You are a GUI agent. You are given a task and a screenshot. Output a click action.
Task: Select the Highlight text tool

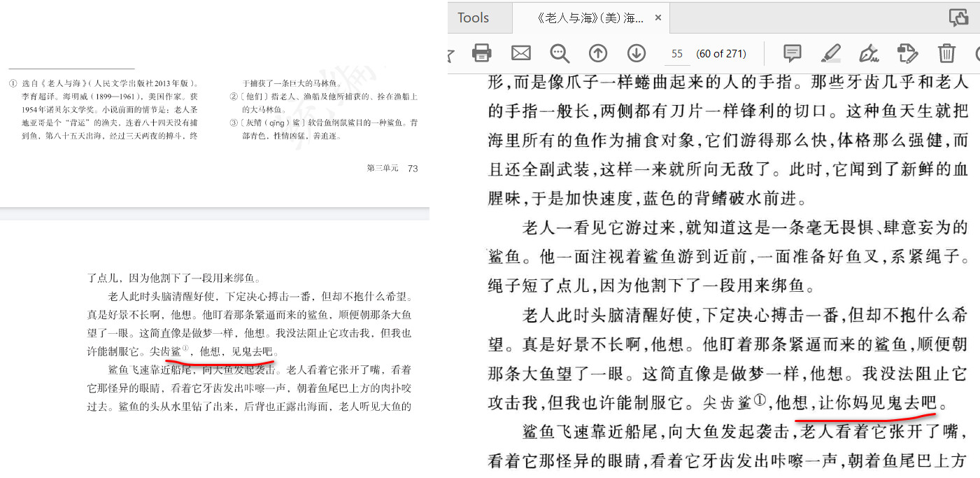[x=830, y=53]
